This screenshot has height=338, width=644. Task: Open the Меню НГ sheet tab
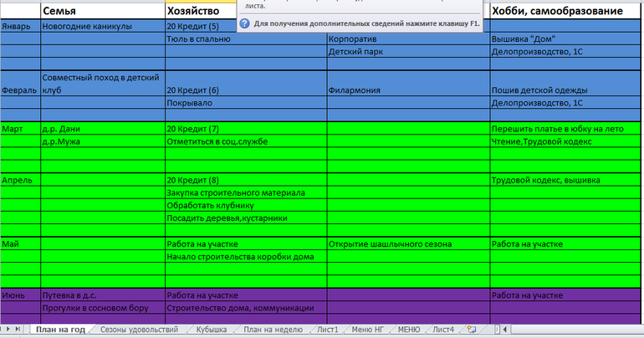(368, 330)
